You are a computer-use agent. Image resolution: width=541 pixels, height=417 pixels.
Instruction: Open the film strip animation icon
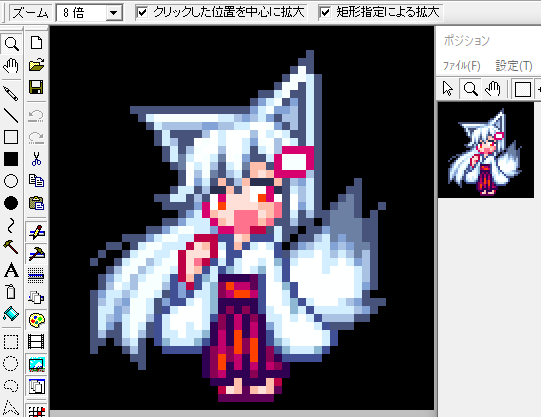pos(36,342)
